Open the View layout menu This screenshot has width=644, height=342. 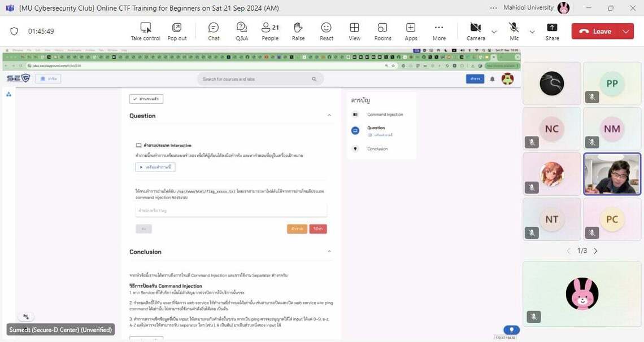pos(354,31)
